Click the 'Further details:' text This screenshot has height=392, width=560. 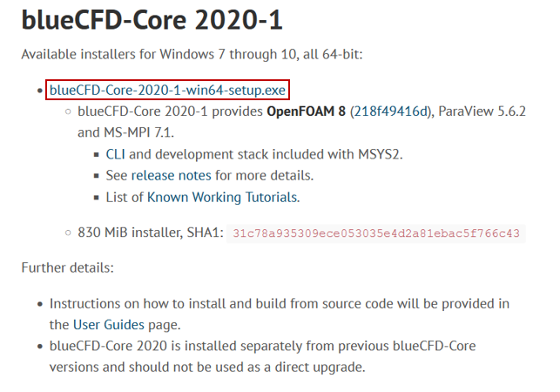[x=68, y=267]
